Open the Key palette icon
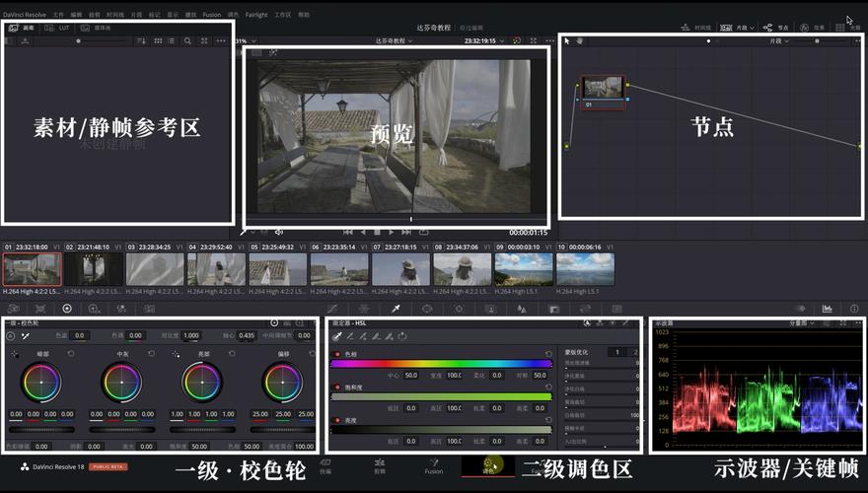Screen dimensions: 868x493 pyautogui.click(x=554, y=309)
